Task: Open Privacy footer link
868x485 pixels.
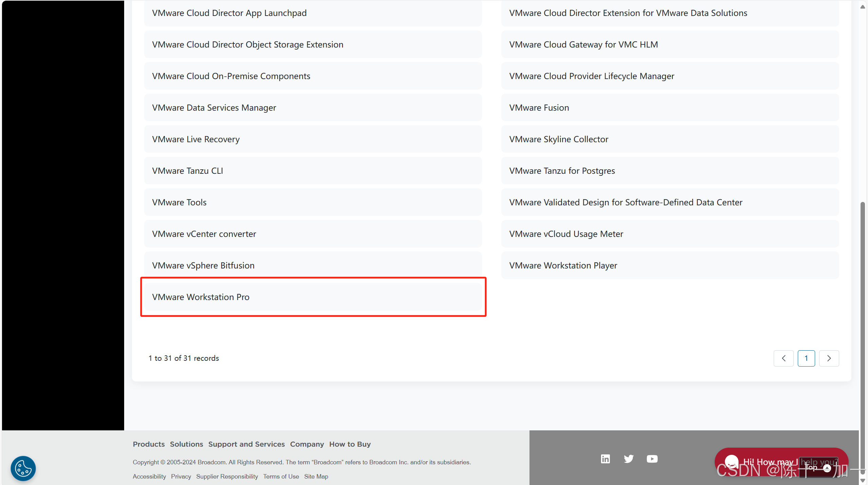Action: (x=181, y=476)
